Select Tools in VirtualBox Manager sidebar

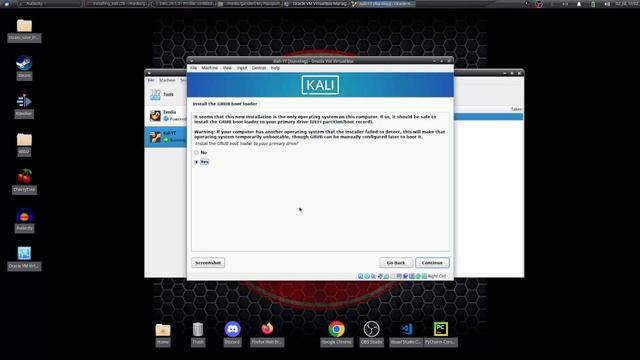tap(166, 95)
